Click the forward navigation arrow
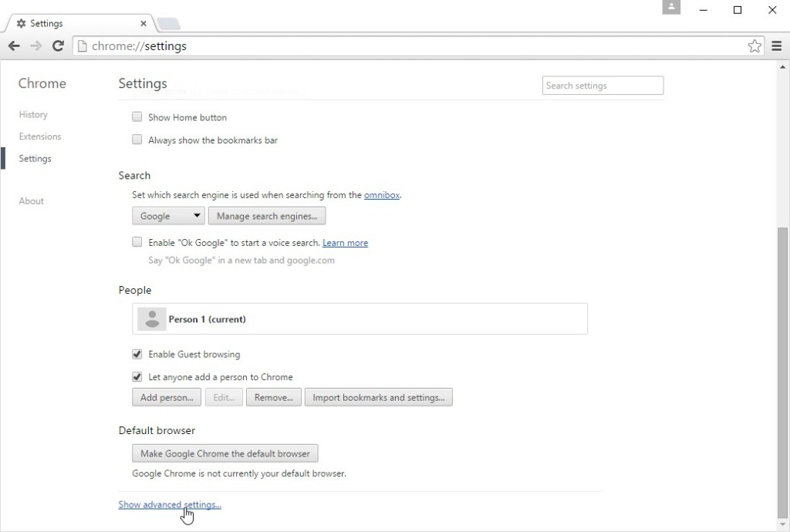 click(x=35, y=46)
